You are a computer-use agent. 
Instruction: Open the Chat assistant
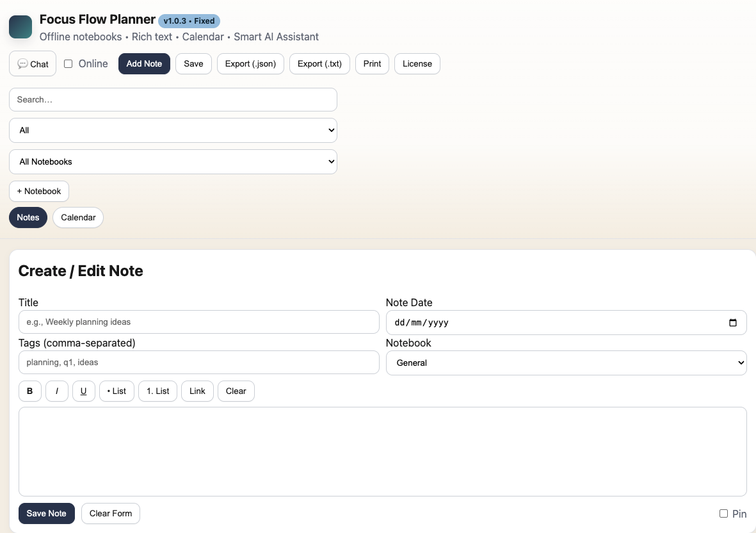(32, 63)
